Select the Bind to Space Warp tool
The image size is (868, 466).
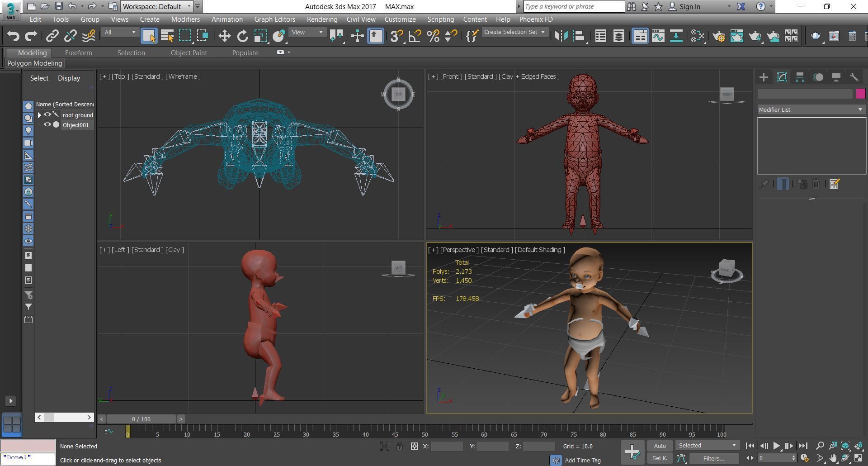89,36
